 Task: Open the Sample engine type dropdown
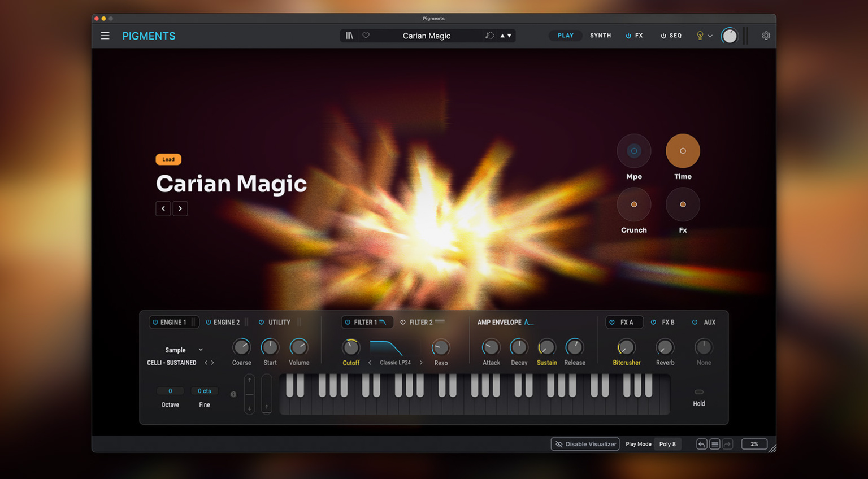coord(182,350)
